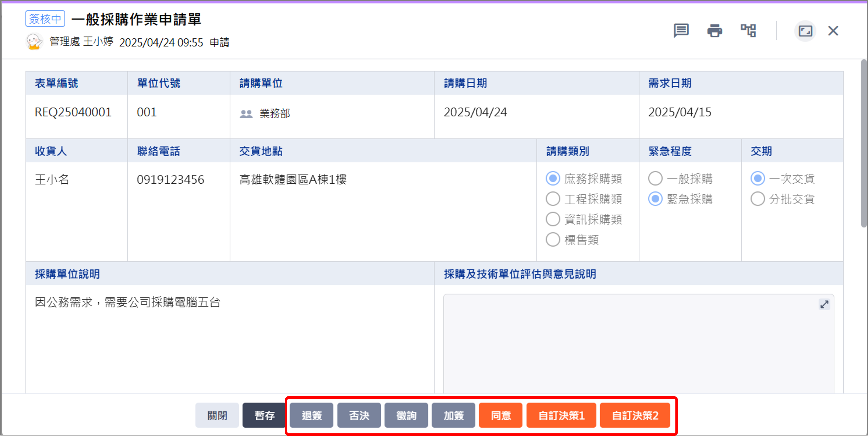Click required date 2025/04/15

click(680, 112)
